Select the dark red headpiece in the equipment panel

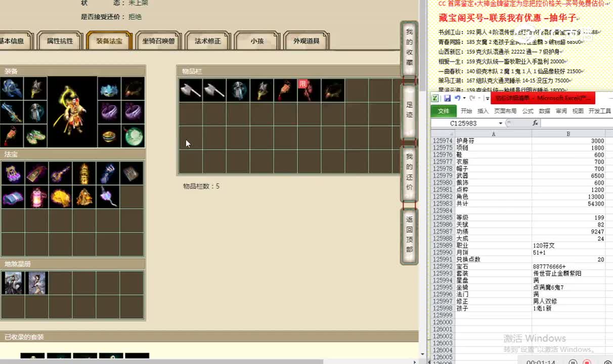click(x=133, y=88)
